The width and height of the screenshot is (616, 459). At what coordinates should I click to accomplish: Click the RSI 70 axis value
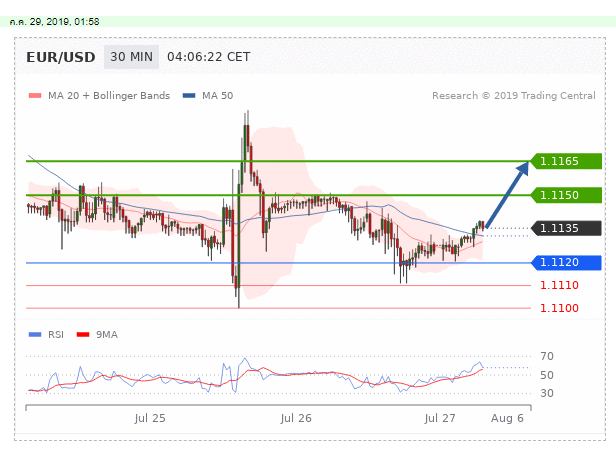tap(547, 356)
